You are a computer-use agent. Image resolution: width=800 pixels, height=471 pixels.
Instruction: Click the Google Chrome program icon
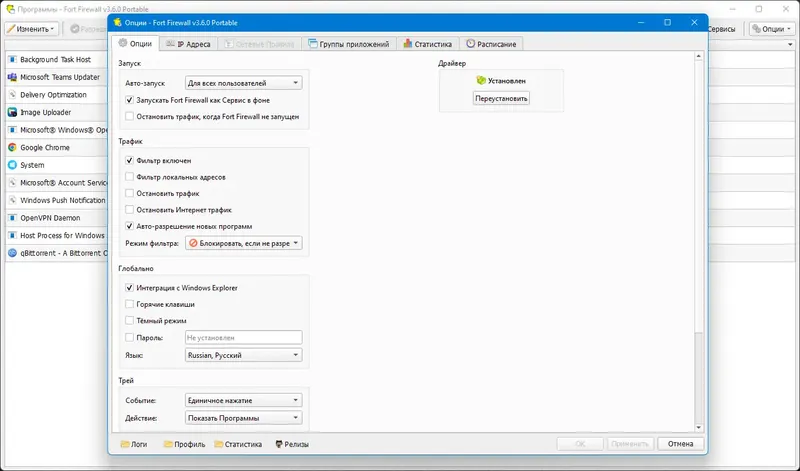tap(12, 147)
